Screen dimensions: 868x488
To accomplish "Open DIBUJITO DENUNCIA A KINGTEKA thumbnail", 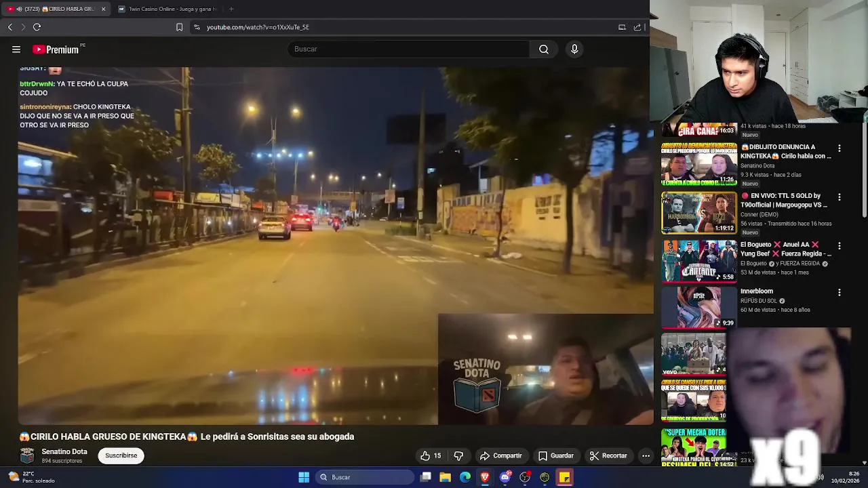I will pyautogui.click(x=699, y=163).
